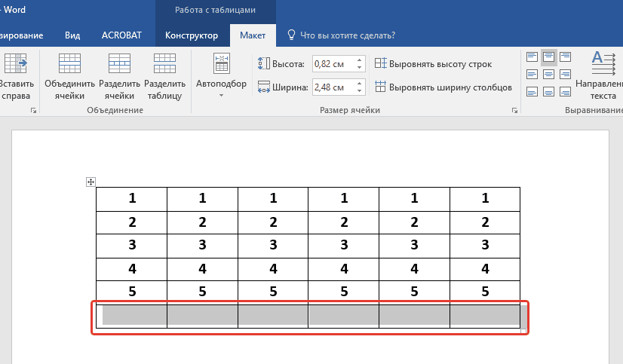623x364 pixels.
Task: Click the Высота (height) input field
Action: point(331,65)
